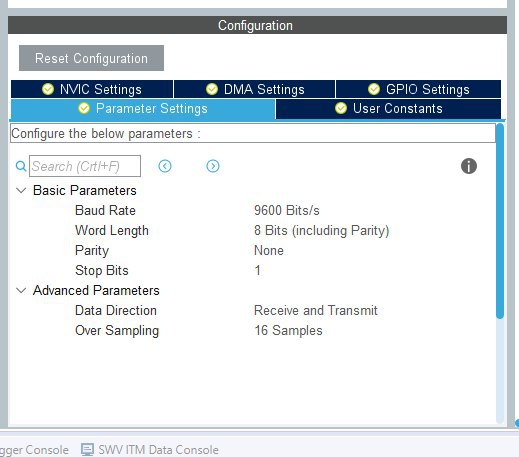Select the Stop Bits parameter label
Screen dimensions: 519x457
tap(102, 271)
